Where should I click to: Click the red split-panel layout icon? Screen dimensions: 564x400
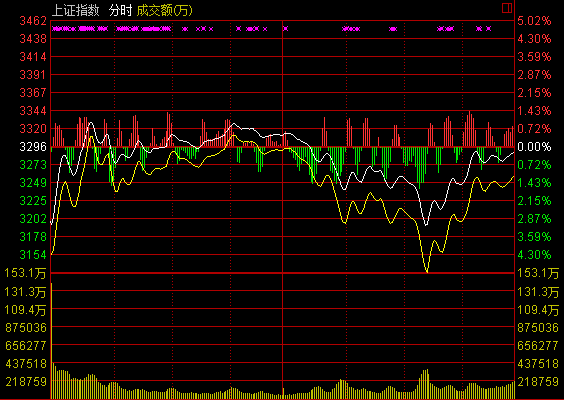(507, 8)
